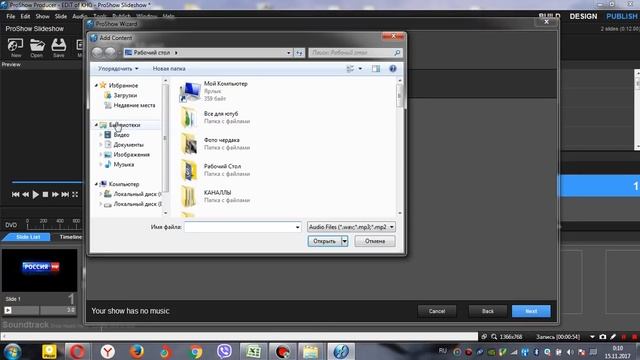Switch to the Timeline tab

pos(71,237)
